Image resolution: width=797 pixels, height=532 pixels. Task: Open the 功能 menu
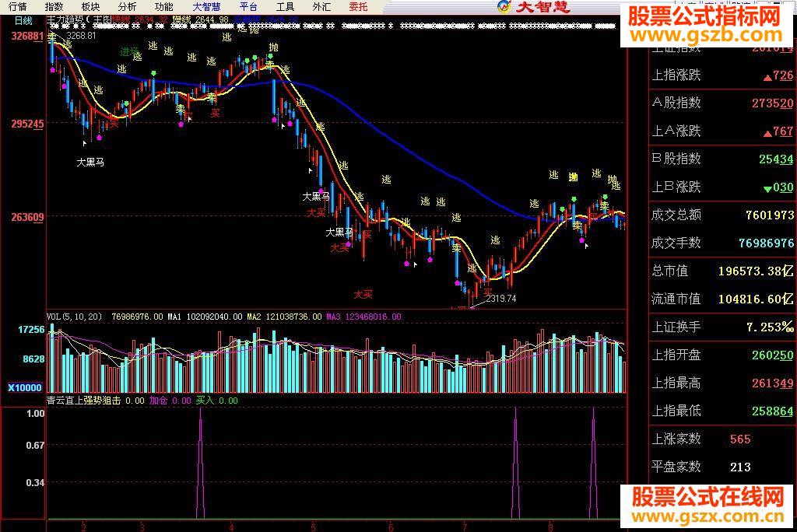coord(163,6)
